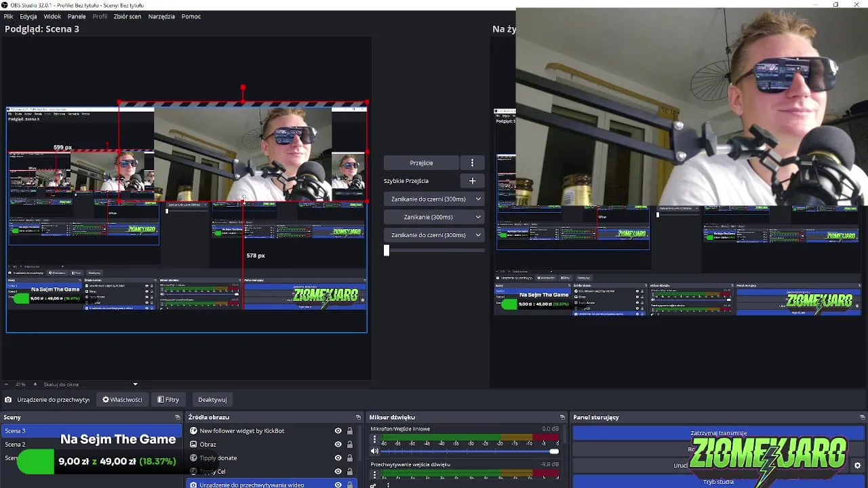
Task: Open the Profil menu
Action: [100, 16]
